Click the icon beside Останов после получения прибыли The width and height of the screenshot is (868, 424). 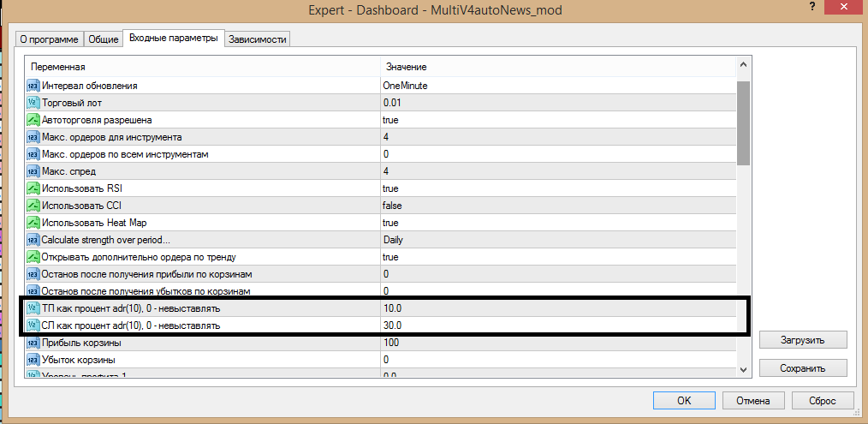[33, 274]
